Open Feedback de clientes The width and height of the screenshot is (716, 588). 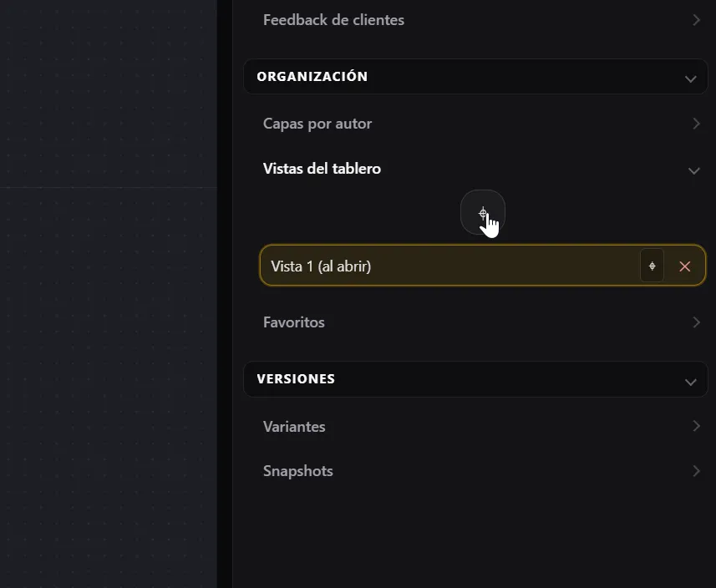coord(482,20)
